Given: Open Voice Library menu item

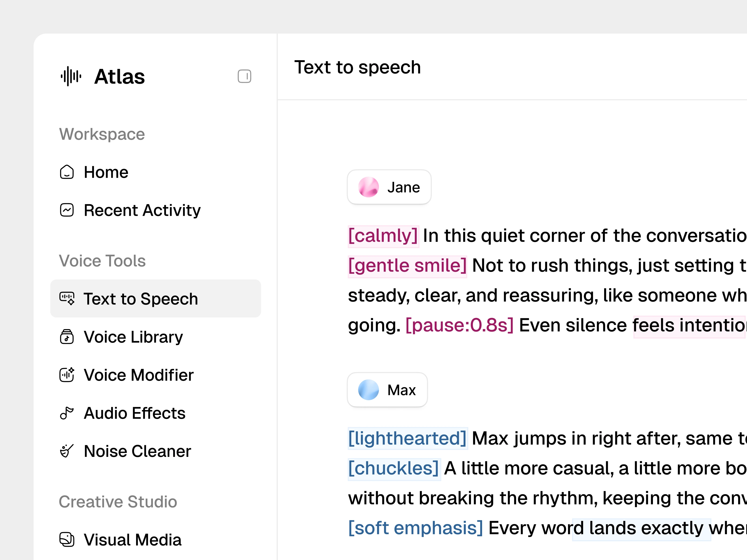Looking at the screenshot, I should pyautogui.click(x=133, y=336).
